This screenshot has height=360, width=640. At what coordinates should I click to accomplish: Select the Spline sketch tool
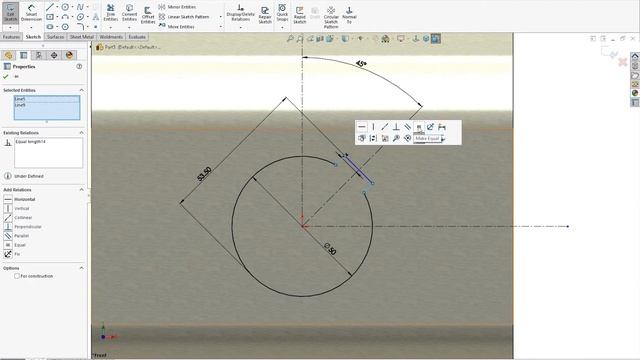click(80, 7)
